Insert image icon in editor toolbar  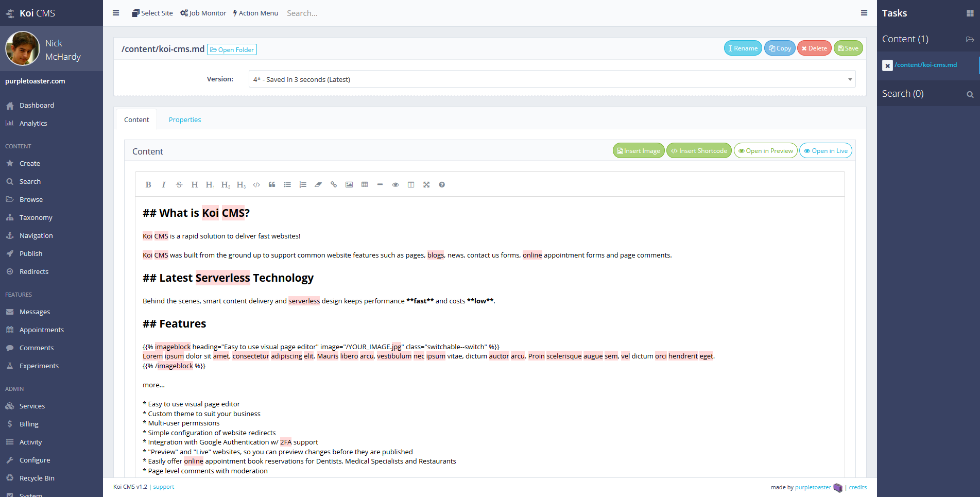tap(349, 184)
